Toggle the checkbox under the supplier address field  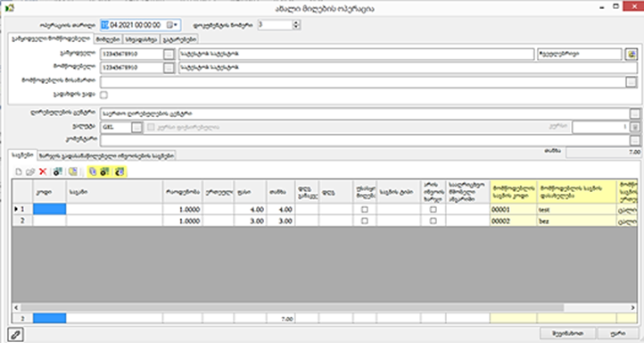pos(103,95)
